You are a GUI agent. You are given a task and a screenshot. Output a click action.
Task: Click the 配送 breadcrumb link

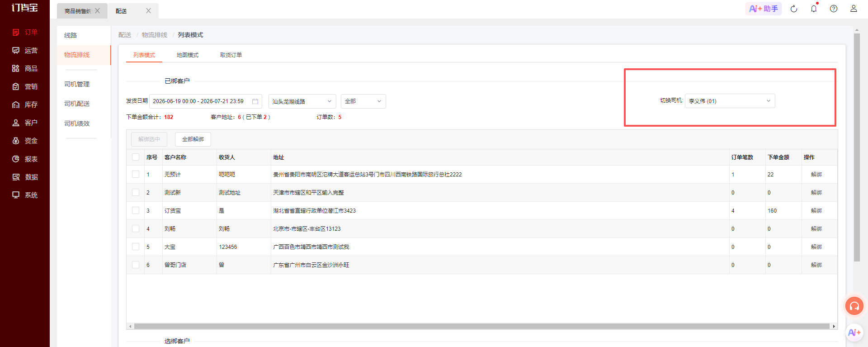(x=125, y=35)
